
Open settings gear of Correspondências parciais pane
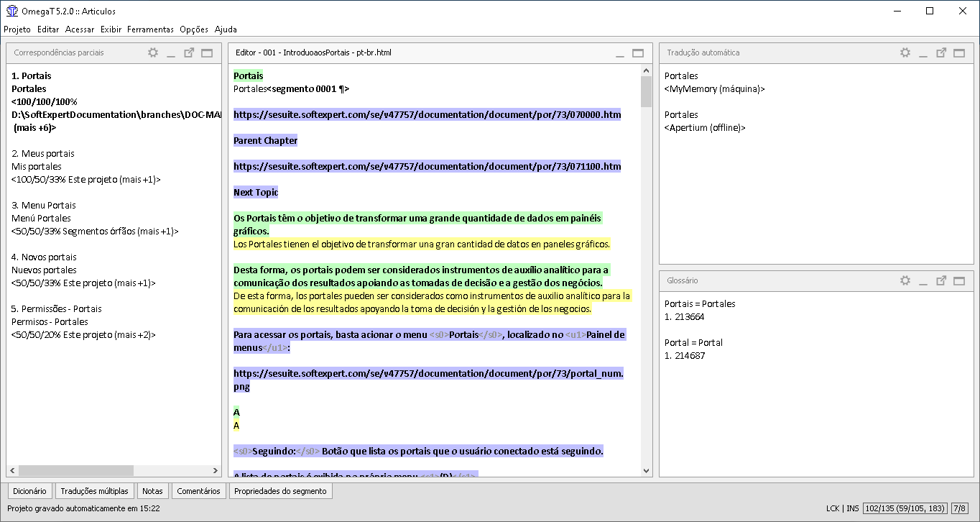pos(152,52)
